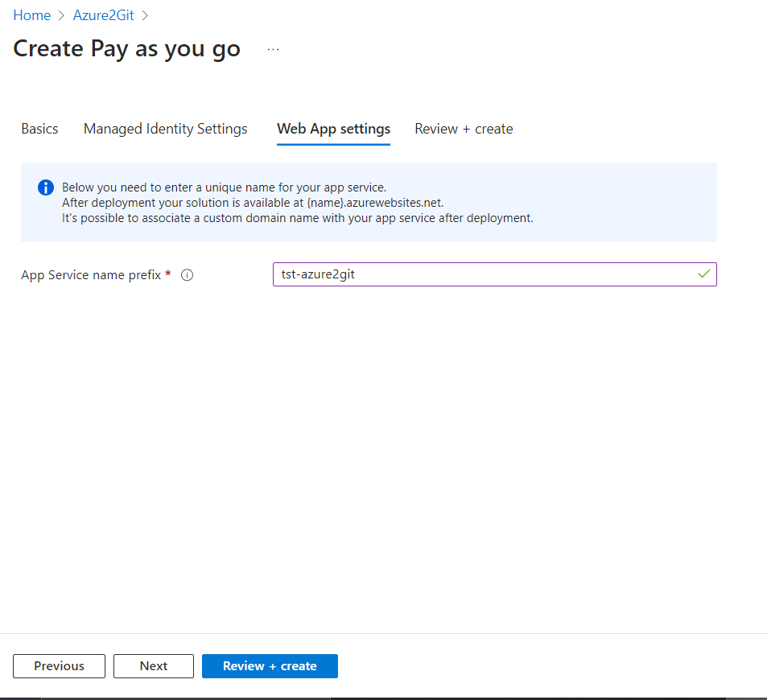The width and height of the screenshot is (767, 700).
Task: Switch to the Review + create tab
Action: pyautogui.click(x=464, y=129)
